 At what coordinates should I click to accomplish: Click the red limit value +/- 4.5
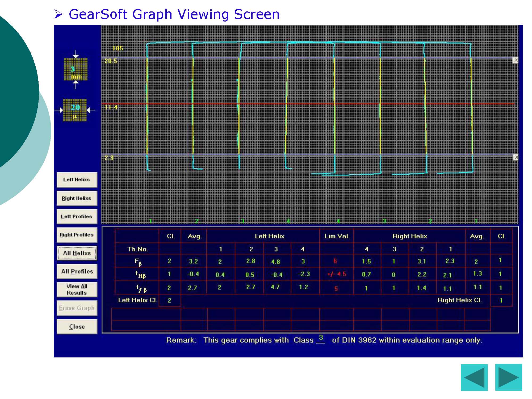[337, 274]
